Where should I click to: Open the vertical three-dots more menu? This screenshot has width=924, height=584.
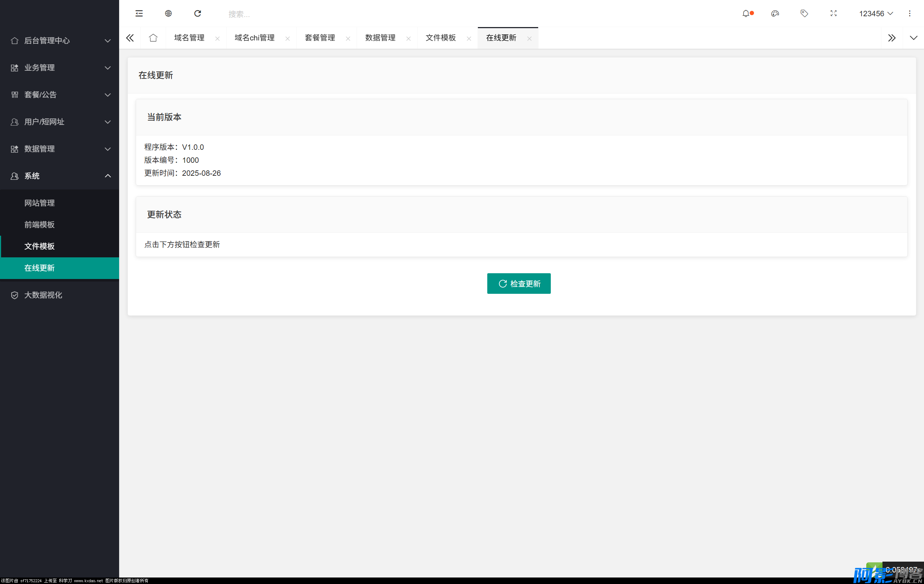pyautogui.click(x=909, y=13)
